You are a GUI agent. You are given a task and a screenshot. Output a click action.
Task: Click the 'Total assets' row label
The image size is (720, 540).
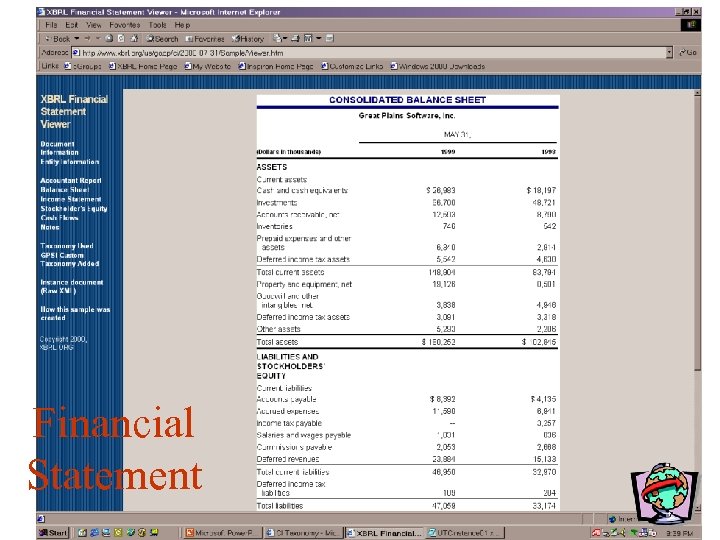pos(277,342)
